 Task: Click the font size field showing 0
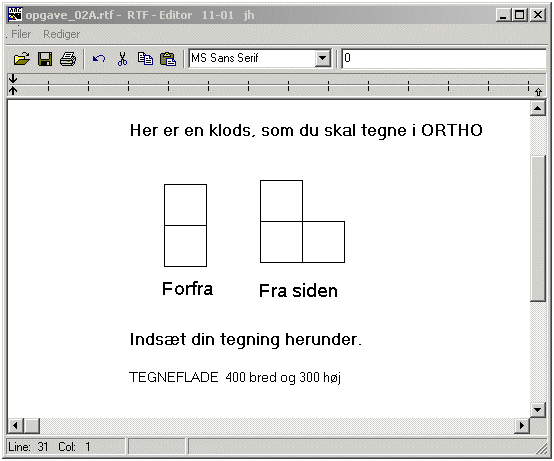click(444, 58)
